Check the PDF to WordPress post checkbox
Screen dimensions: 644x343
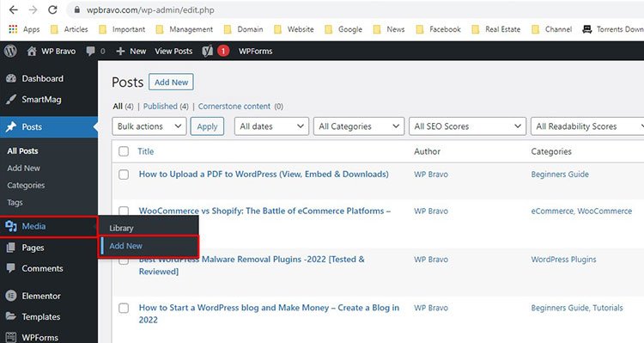[x=124, y=175]
